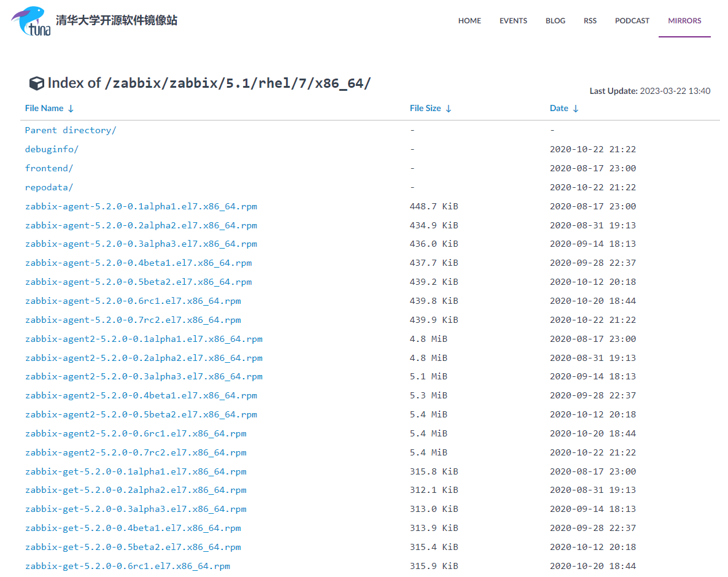The image size is (728, 577).
Task: Sort by Date arrow icon
Action: coord(576,109)
